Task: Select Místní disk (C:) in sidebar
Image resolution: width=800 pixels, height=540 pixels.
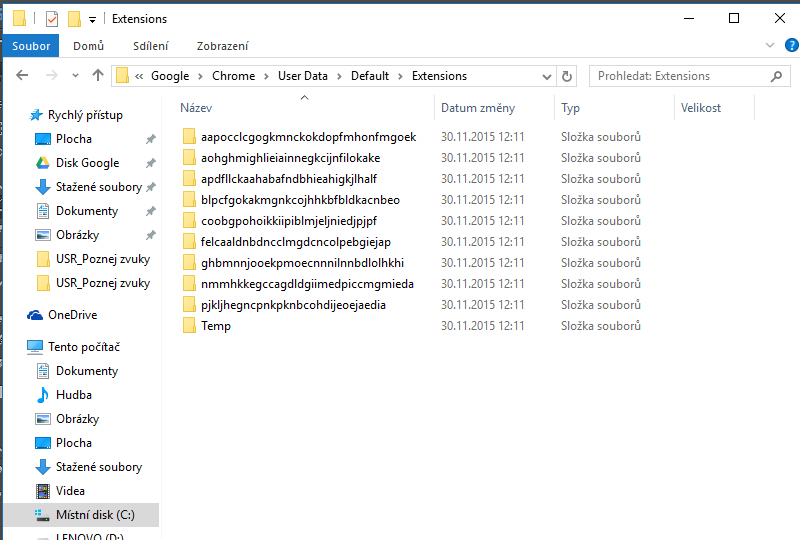Action: point(94,515)
